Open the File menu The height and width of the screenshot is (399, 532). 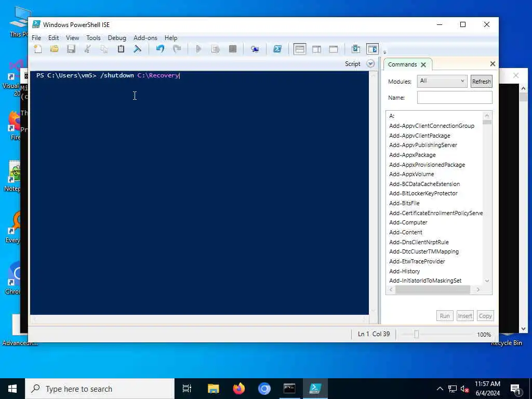[36, 37]
